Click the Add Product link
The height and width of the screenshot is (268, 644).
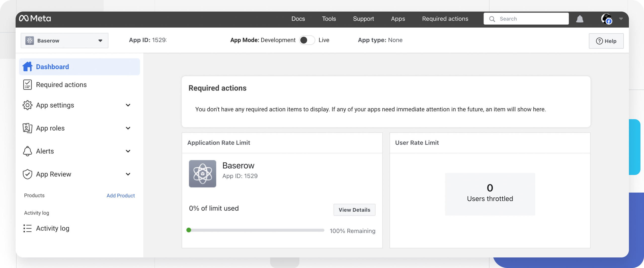tap(120, 195)
